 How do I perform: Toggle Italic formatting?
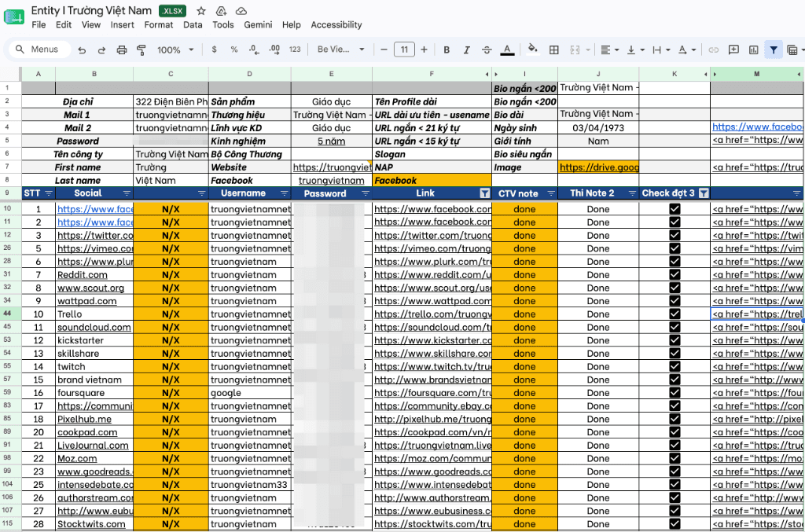[467, 50]
